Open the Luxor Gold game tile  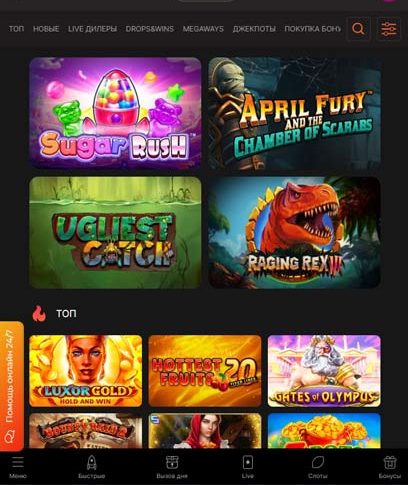[86, 371]
